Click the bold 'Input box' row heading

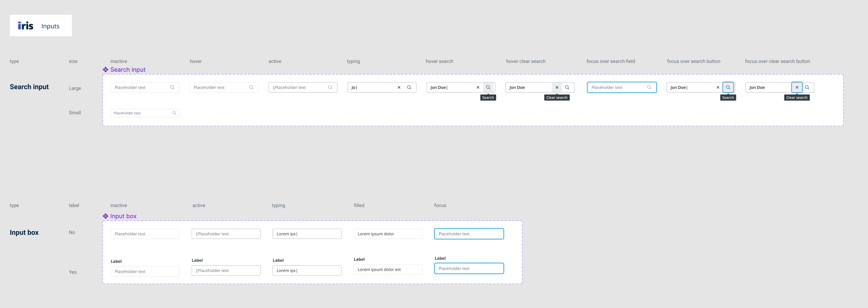24,232
